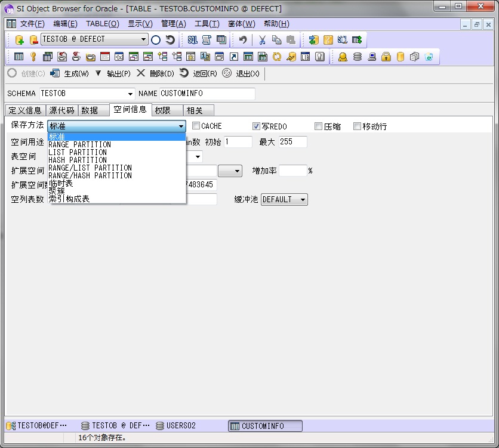Open the TESTOB @ DEFECT connection dropdown
The image size is (499, 448).
(143, 39)
